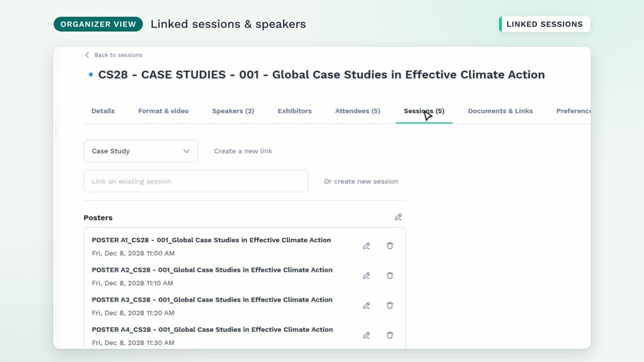Click the Fri, Dec 8, 2028 11:00 AM time
Image resolution: width=644 pixels, height=362 pixels.
pos(133,253)
